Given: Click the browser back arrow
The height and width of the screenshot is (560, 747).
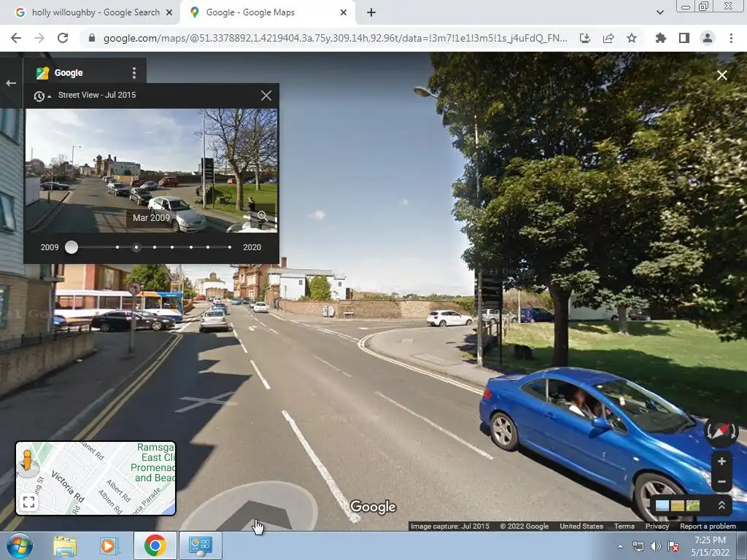Looking at the screenshot, I should pyautogui.click(x=16, y=38).
